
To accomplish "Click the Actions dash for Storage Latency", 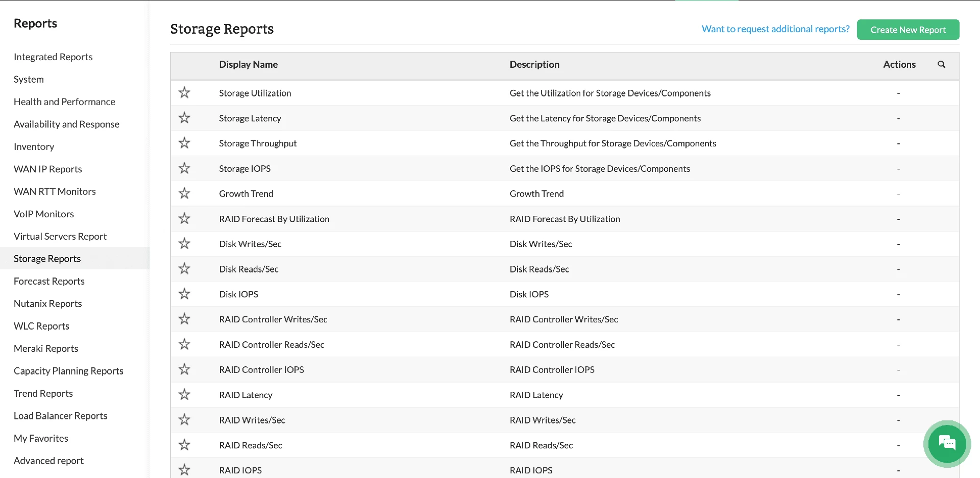I will tap(898, 118).
